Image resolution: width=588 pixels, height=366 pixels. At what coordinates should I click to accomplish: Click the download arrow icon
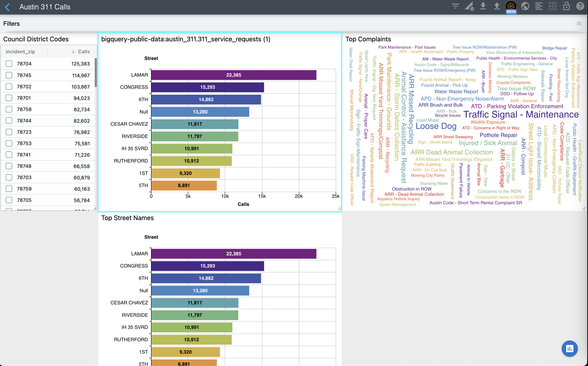[x=483, y=6]
